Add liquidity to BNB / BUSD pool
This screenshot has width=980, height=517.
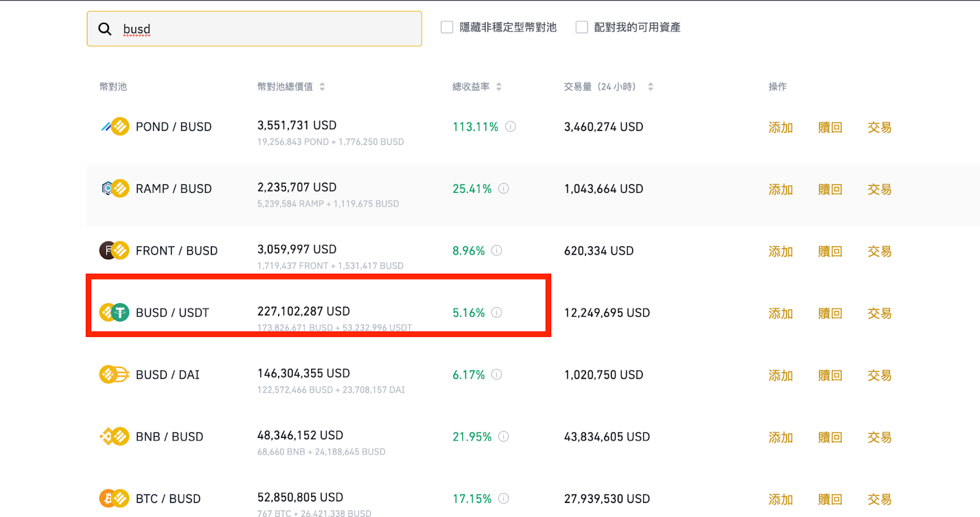pyautogui.click(x=781, y=437)
